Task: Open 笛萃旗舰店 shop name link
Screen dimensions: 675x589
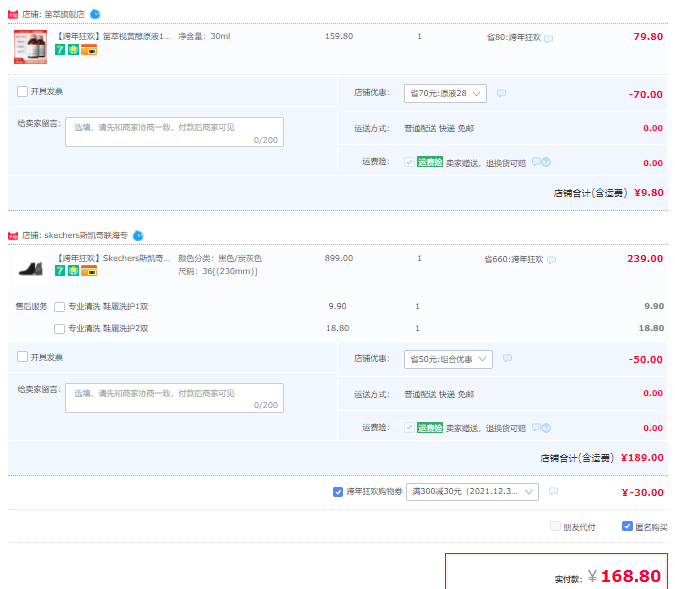Action: pyautogui.click(x=65, y=15)
